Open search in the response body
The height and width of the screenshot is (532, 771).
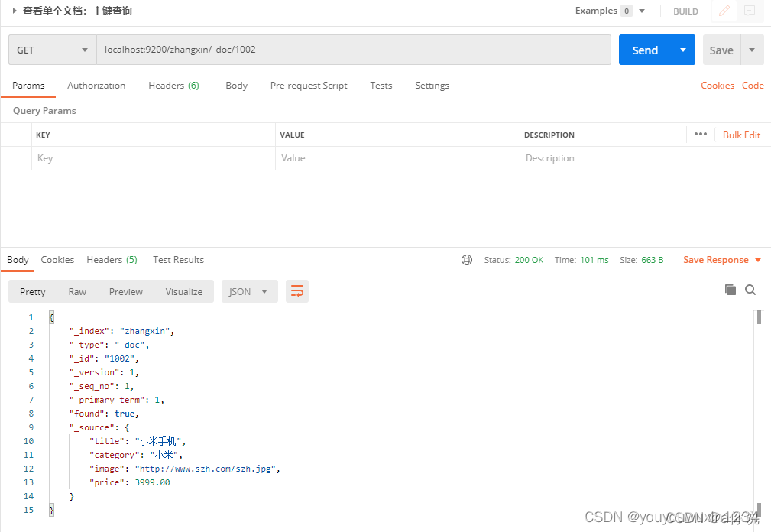[x=750, y=290]
